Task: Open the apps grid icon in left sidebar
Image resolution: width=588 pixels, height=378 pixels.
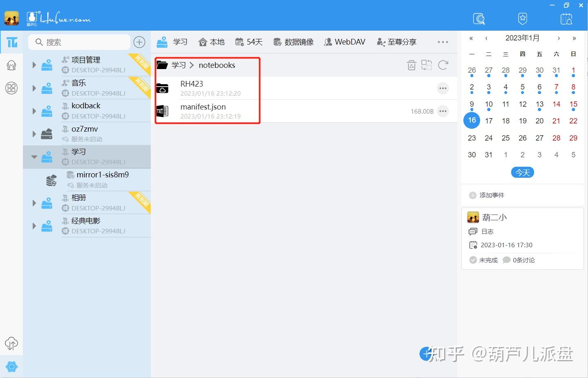Action: click(x=11, y=88)
